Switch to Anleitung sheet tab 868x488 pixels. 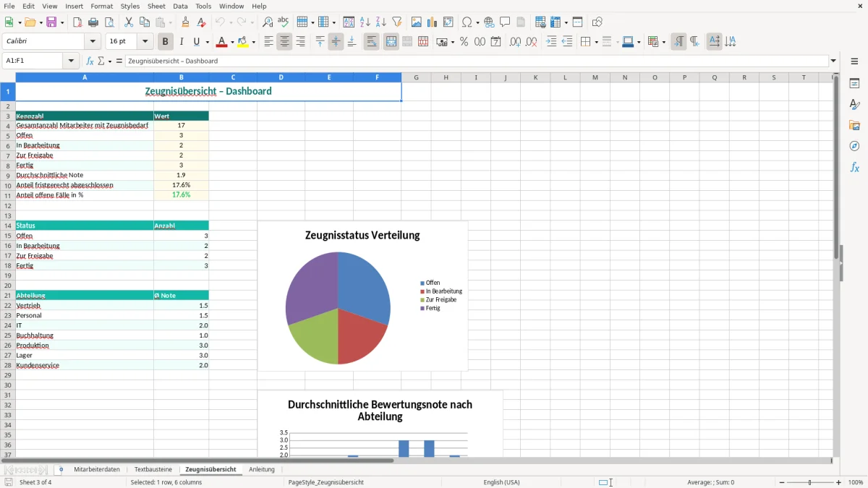pyautogui.click(x=262, y=469)
